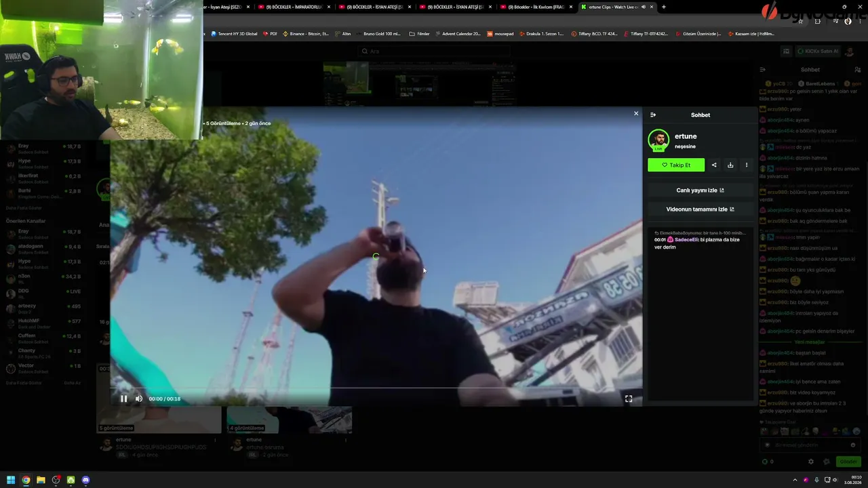The width and height of the screenshot is (868, 488).
Task: Open Discord from the taskbar
Action: click(x=85, y=480)
